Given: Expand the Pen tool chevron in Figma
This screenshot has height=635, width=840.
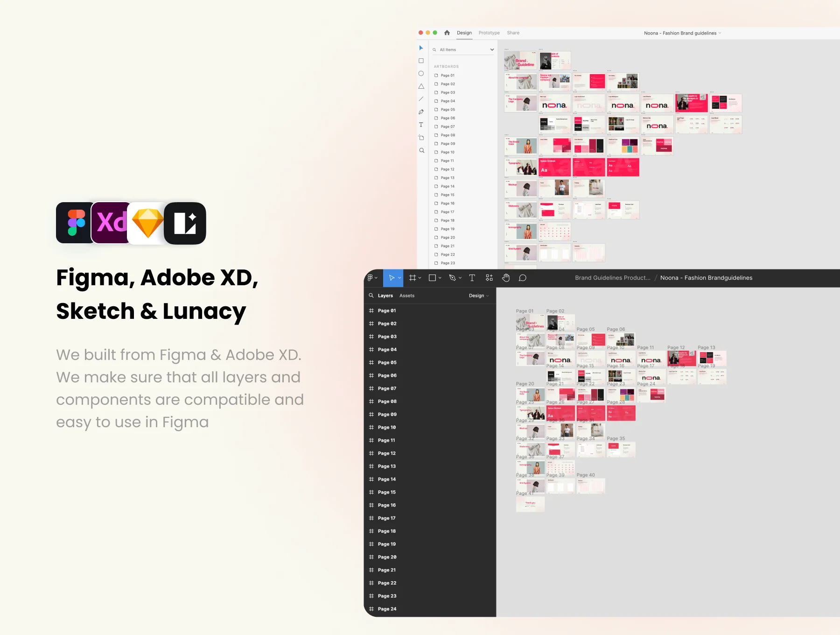Looking at the screenshot, I should point(460,278).
